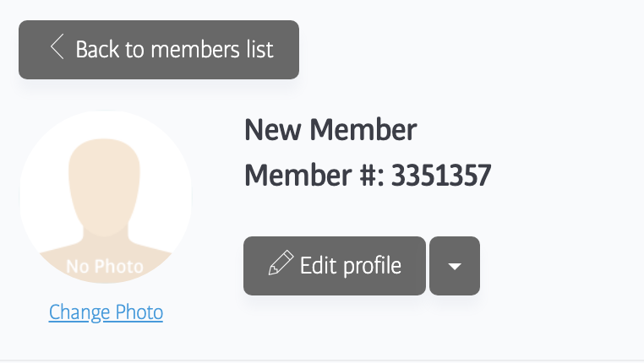Screen dimensions: 644x363
Task: Click the small triangle icon next to Edit
Action: click(x=455, y=267)
